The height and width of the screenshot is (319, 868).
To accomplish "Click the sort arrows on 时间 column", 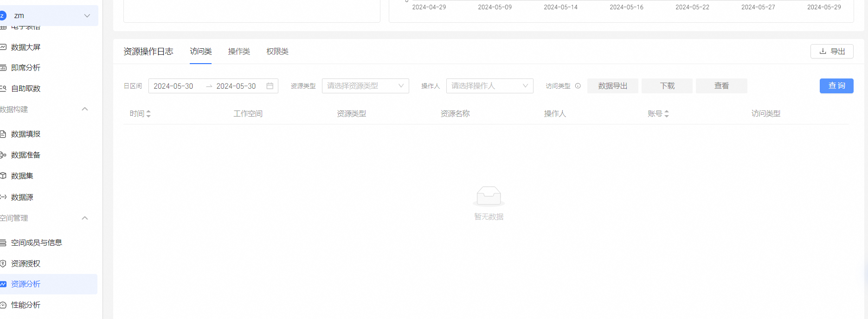I will (148, 114).
